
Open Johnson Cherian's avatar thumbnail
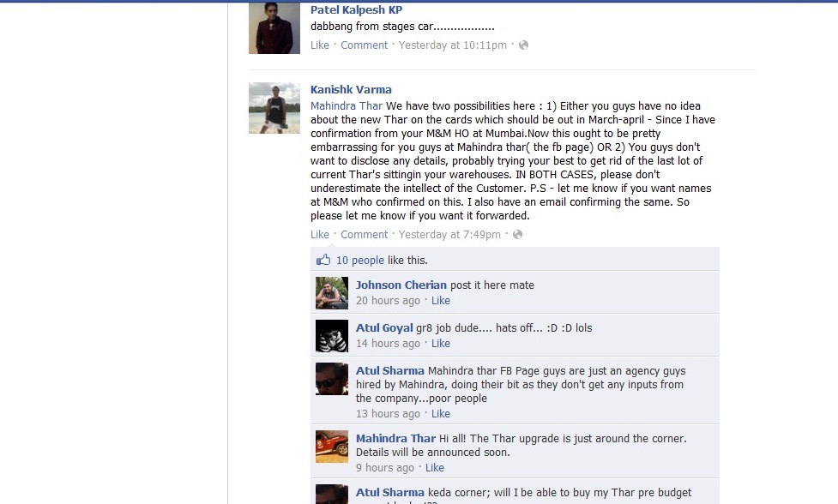click(x=332, y=292)
